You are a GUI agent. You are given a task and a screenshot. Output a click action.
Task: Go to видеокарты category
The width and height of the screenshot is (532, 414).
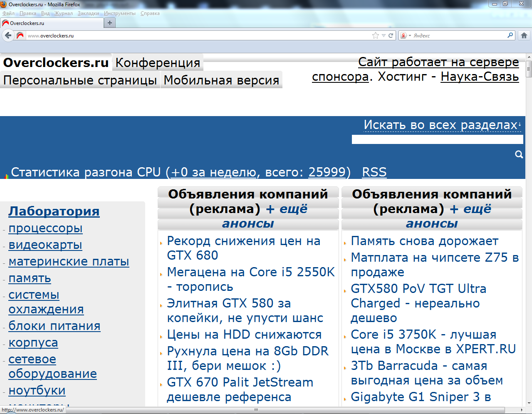(45, 245)
